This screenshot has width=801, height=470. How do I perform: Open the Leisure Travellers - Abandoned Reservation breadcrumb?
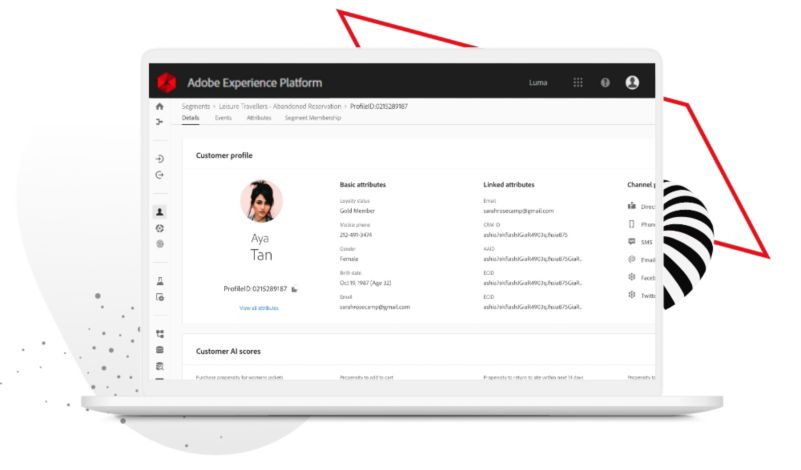(x=280, y=106)
